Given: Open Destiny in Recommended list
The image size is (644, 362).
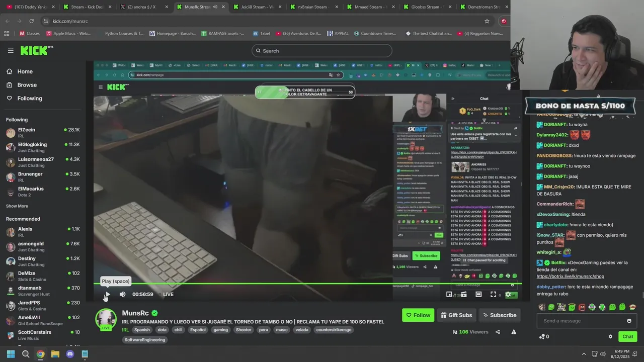Looking at the screenshot, I should coord(43,261).
